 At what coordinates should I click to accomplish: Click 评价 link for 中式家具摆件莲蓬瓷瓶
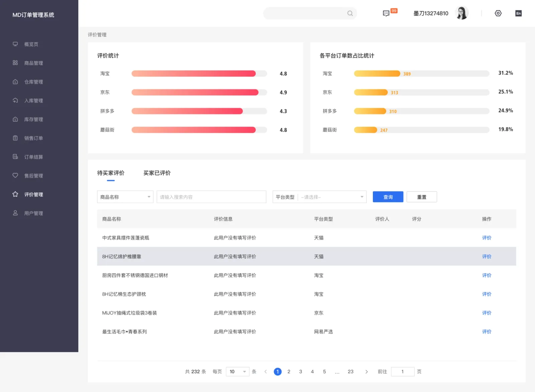[x=487, y=238]
